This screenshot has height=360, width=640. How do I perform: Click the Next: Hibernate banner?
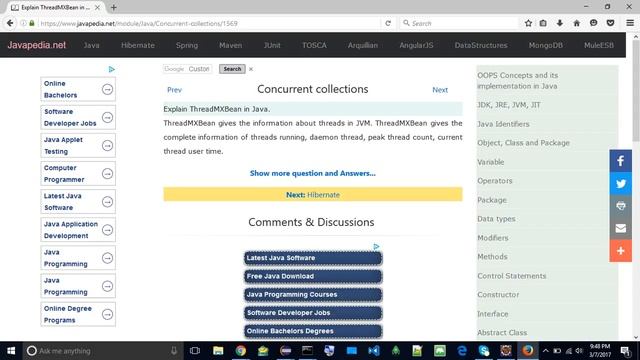313,194
